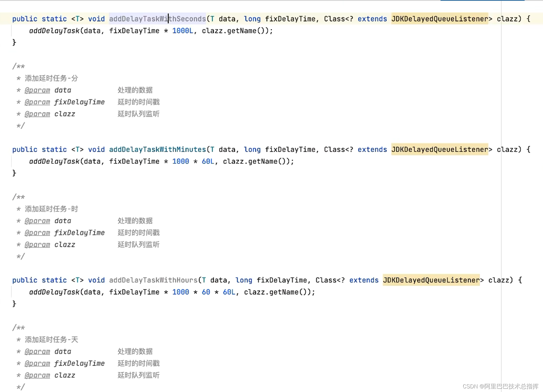Click the addDelayTaskWithHours method name
The image size is (543, 392).
[153, 280]
